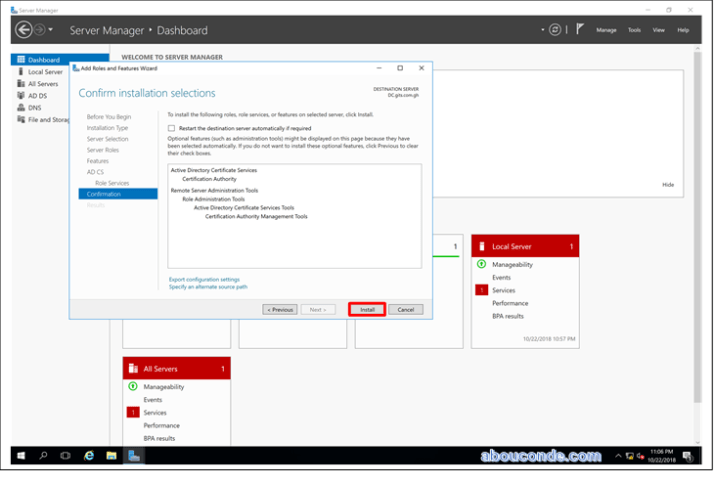Open Internet Explorer from the taskbar
714x484 pixels.
89,455
